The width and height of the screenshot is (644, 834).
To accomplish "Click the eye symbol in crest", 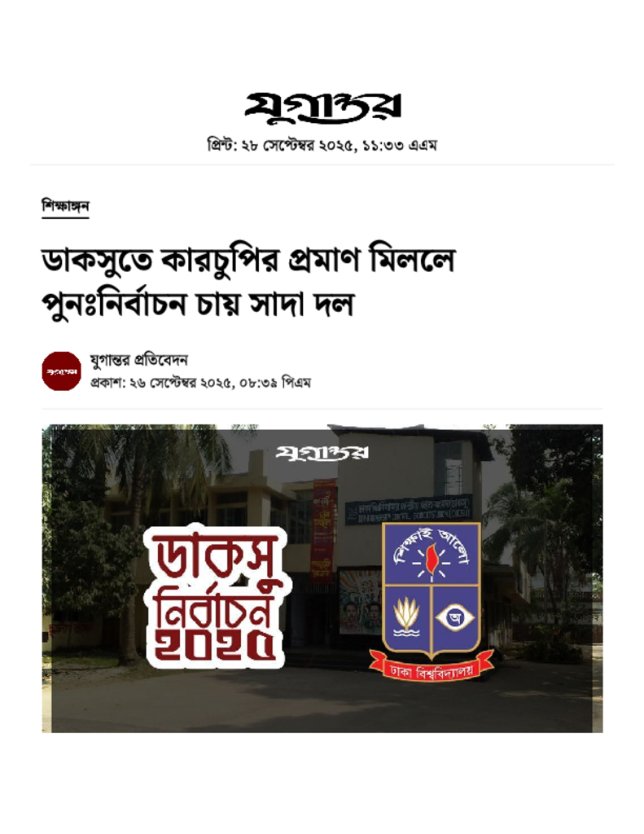I will tap(455, 617).
